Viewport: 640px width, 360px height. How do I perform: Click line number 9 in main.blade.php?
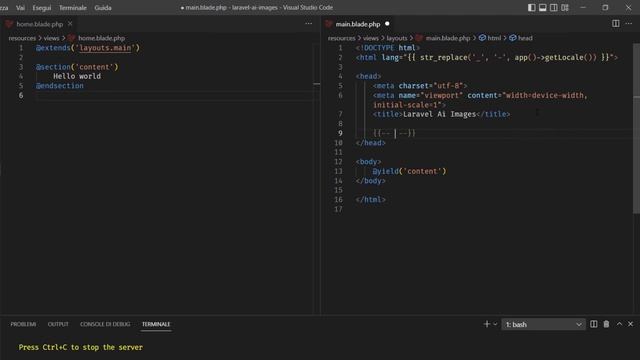click(x=340, y=133)
